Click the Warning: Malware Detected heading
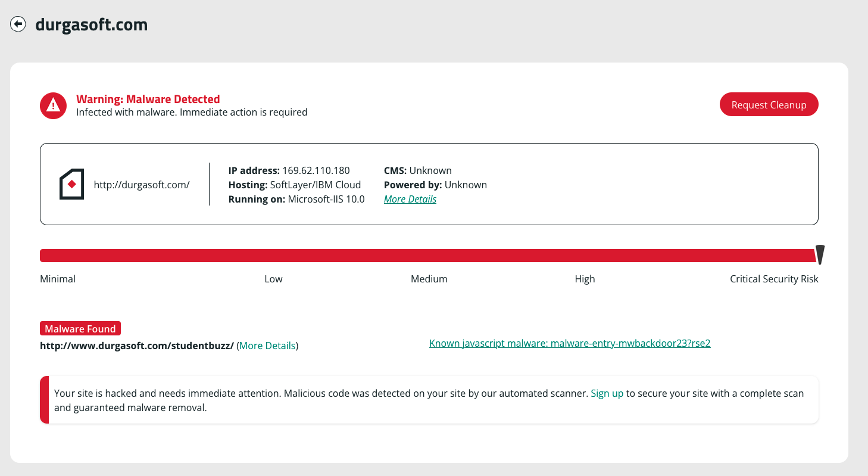Viewport: 868px width, 476px height. point(148,99)
